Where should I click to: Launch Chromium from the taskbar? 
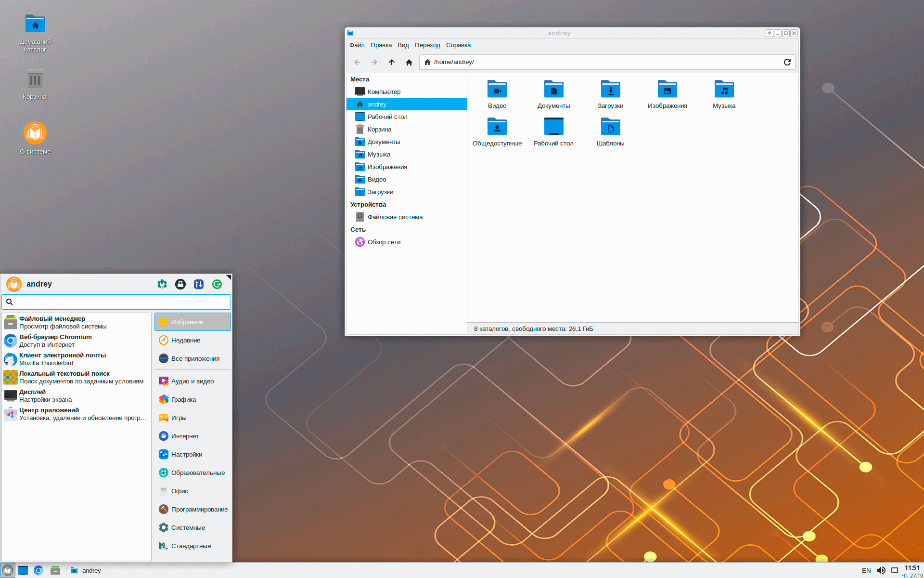click(38, 570)
